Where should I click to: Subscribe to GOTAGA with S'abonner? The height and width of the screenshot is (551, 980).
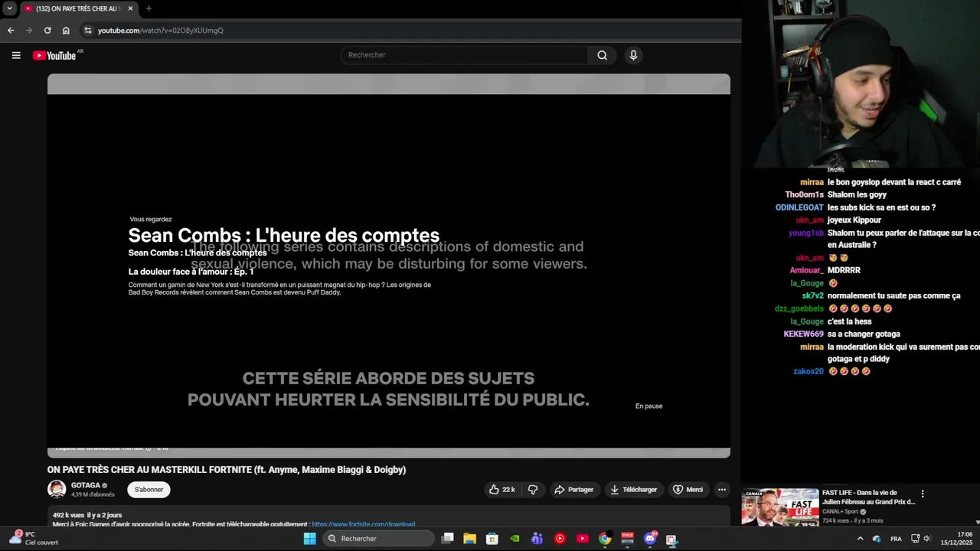149,490
